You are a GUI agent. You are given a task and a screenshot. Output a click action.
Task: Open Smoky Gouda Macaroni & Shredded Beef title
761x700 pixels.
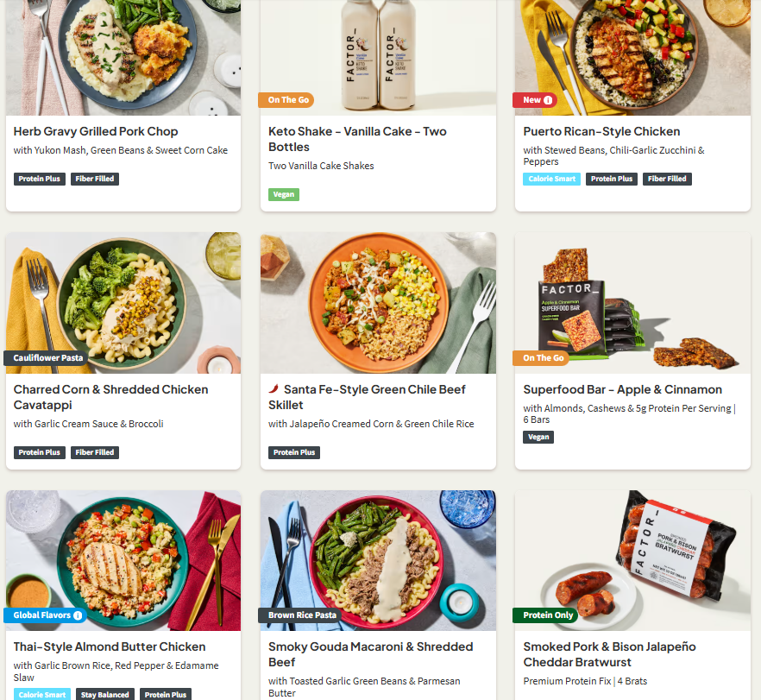[371, 654]
